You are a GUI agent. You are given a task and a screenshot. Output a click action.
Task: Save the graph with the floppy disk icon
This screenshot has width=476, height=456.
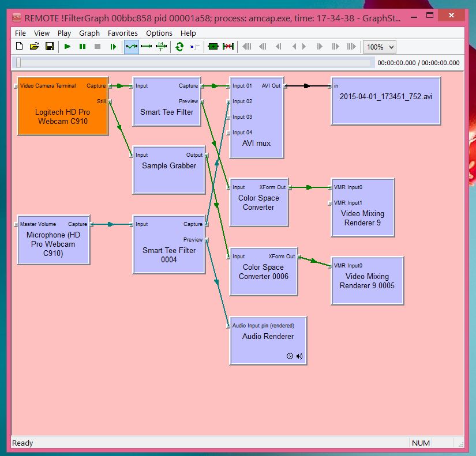(50, 47)
